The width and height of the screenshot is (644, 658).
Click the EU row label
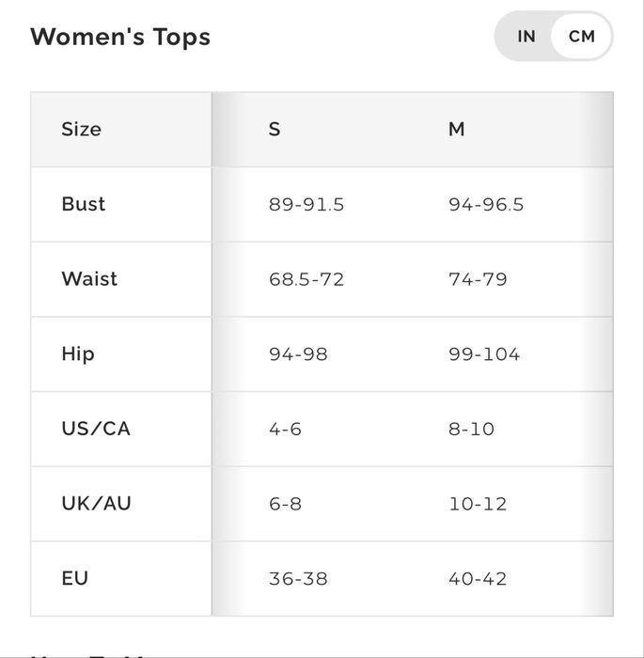(x=75, y=578)
